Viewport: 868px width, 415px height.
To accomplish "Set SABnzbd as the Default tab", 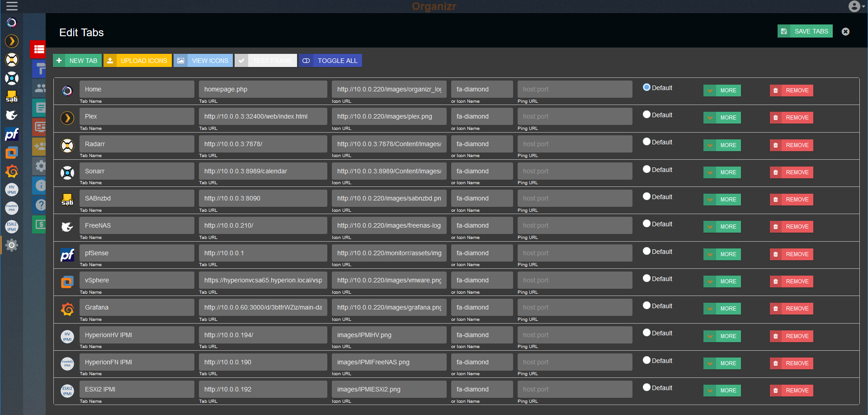I will tap(646, 196).
